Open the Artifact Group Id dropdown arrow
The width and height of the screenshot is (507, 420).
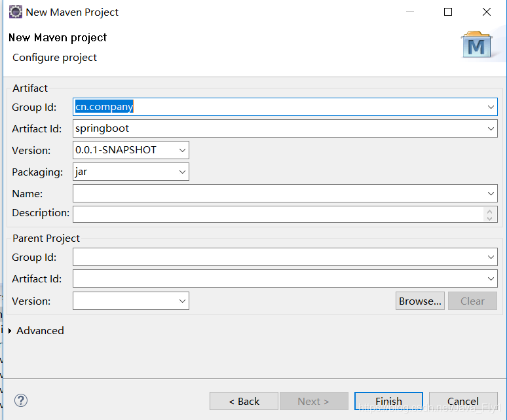491,107
